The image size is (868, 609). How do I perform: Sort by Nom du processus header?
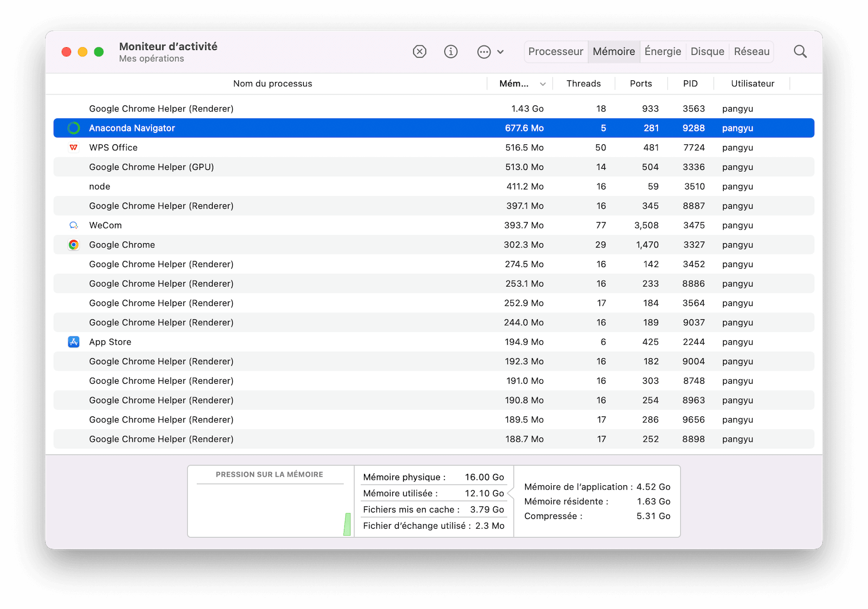tap(273, 84)
